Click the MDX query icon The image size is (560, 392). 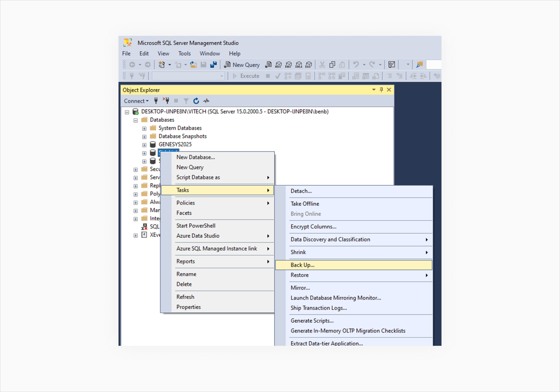278,65
